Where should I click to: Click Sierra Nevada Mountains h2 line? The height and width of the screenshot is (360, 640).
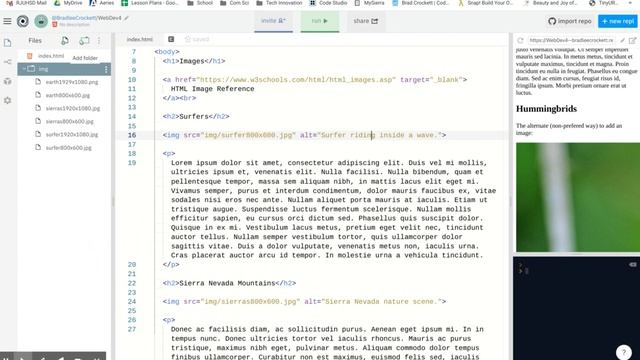click(229, 283)
